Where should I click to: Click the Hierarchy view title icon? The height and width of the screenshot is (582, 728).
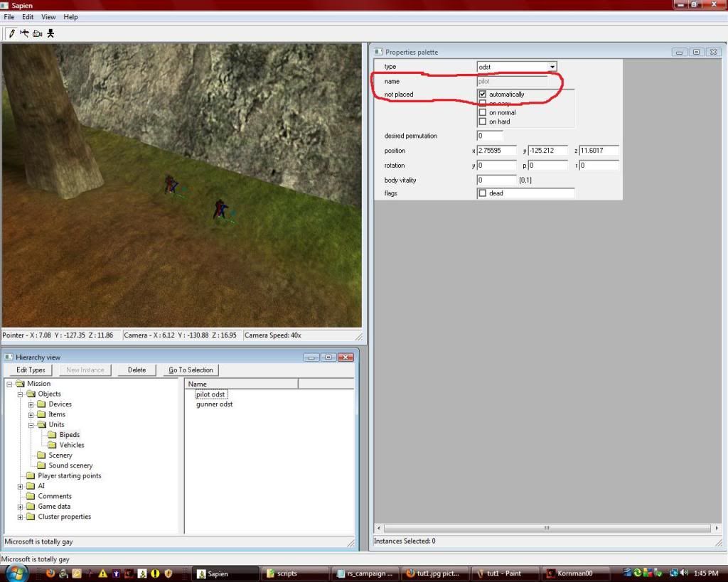click(9, 357)
